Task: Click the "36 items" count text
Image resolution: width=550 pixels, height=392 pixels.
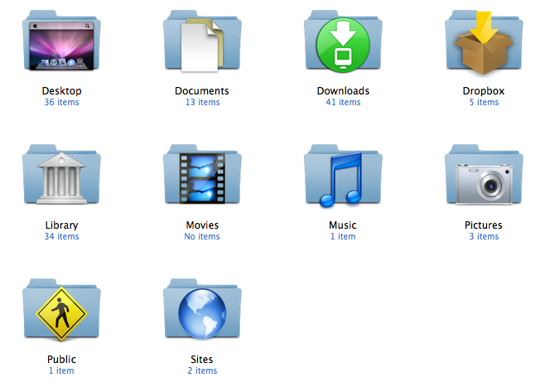Action: click(x=62, y=102)
